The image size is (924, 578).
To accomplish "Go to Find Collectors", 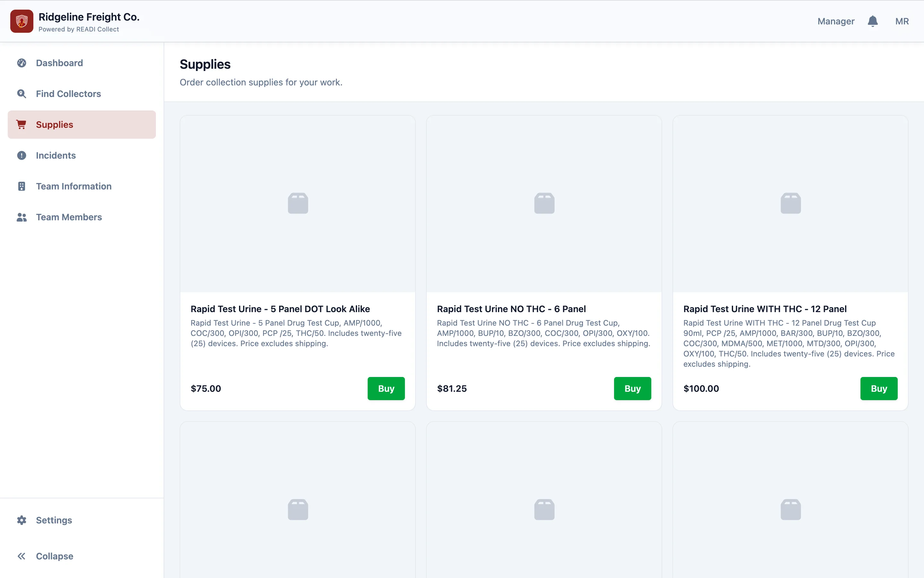I will tap(82, 94).
